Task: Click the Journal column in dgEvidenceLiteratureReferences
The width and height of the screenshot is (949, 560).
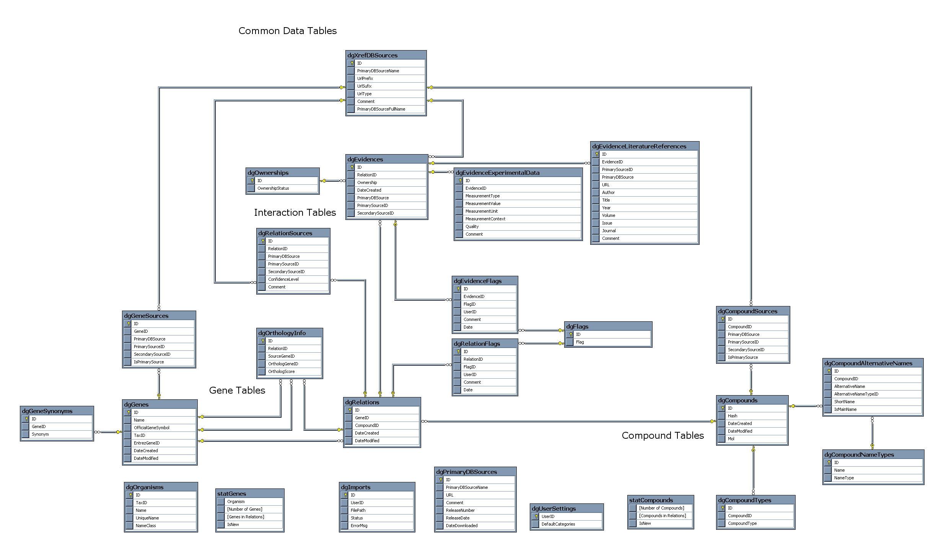Action: [645, 231]
